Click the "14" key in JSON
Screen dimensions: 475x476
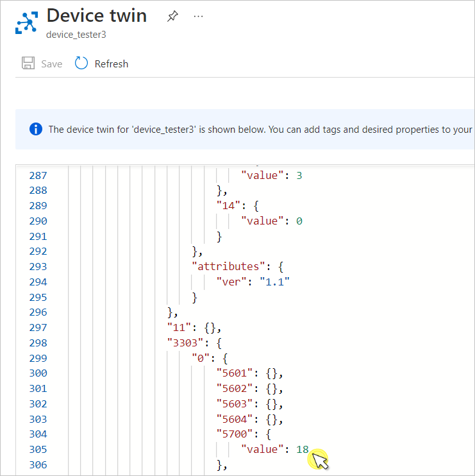pyautogui.click(x=228, y=206)
